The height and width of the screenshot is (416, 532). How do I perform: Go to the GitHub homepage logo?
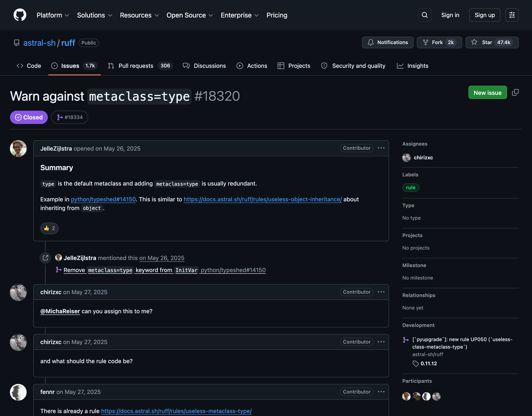click(20, 15)
